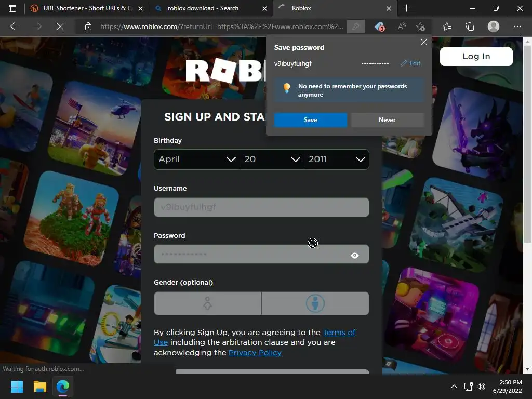
Task: Open the Privacy Policy link
Action: (x=255, y=353)
